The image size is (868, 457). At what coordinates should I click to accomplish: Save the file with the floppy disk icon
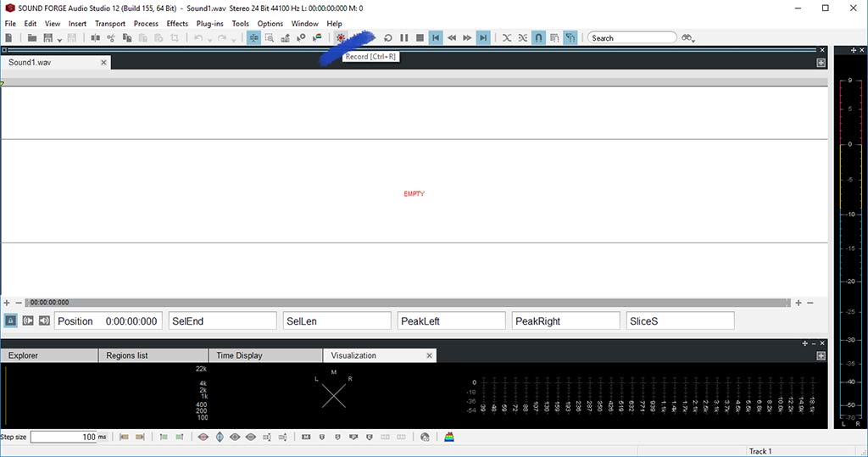click(x=48, y=37)
